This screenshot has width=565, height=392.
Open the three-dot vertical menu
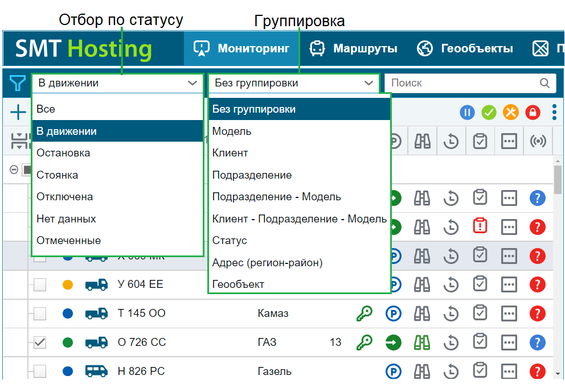pos(554,112)
